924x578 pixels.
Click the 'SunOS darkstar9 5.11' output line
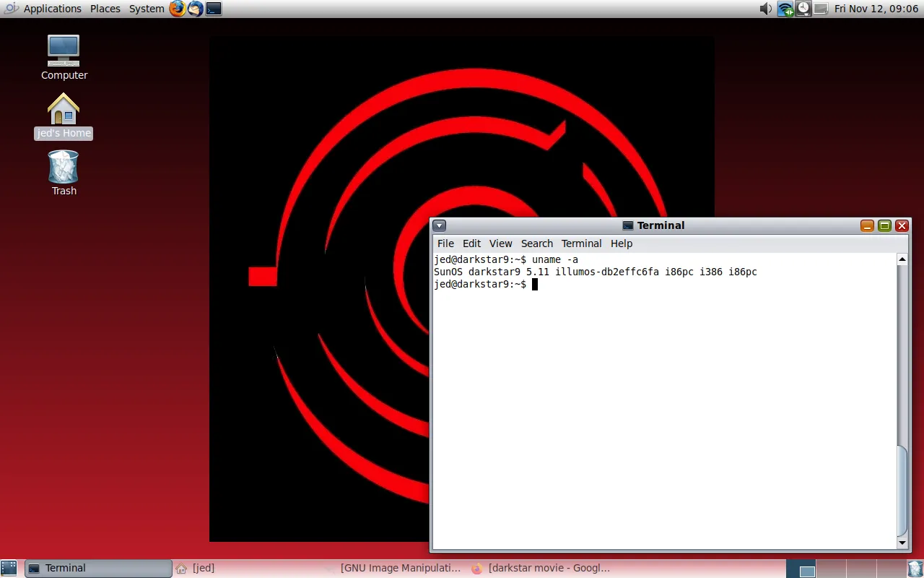click(596, 272)
